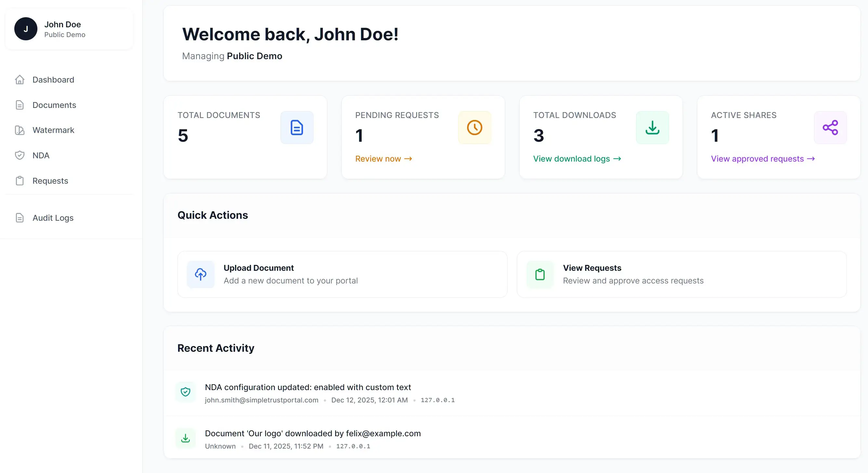The width and height of the screenshot is (868, 473).
Task: Click the cloud upload icon in Quick Actions
Action: click(x=201, y=274)
